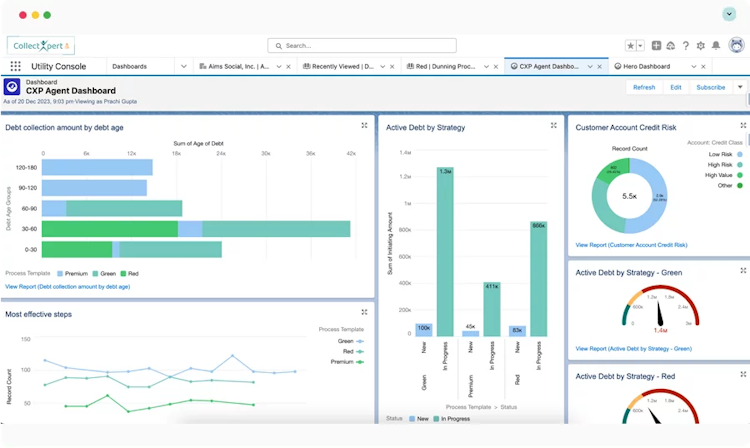Expand the favorites list dropdown arrow

(640, 46)
